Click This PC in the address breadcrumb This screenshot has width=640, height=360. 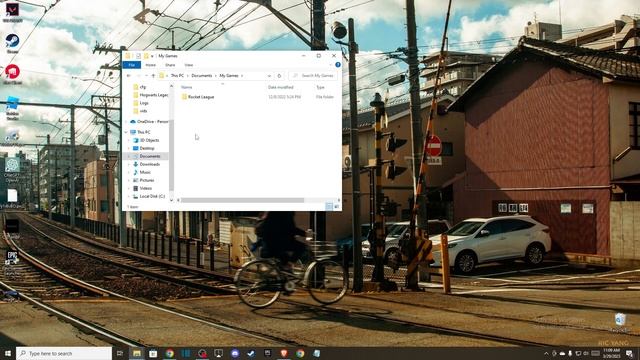point(177,76)
